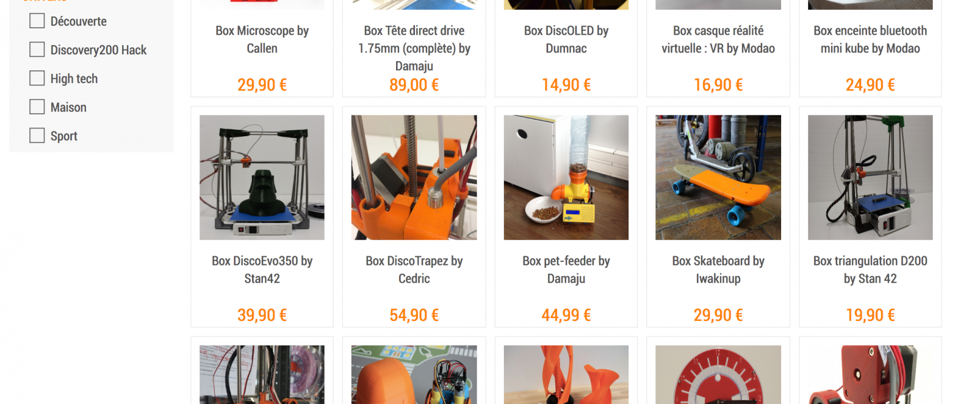
Task: Open Box DiscOLED by Dumnac title
Action: 566,39
